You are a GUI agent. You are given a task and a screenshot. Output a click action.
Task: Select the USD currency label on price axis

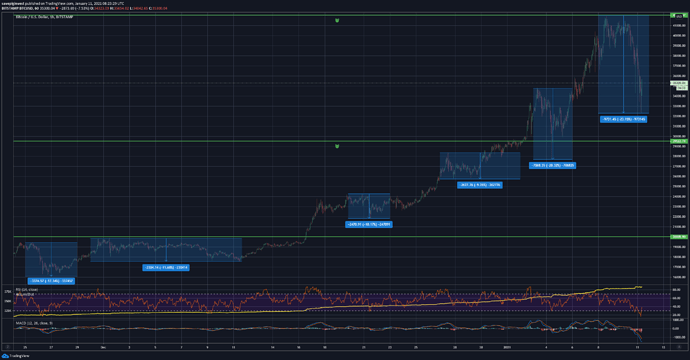[x=679, y=16]
